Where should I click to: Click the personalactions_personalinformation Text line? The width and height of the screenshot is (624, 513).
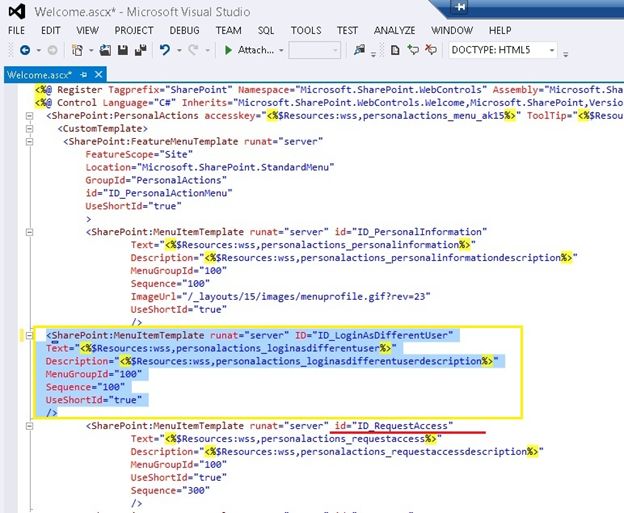pyautogui.click(x=303, y=245)
